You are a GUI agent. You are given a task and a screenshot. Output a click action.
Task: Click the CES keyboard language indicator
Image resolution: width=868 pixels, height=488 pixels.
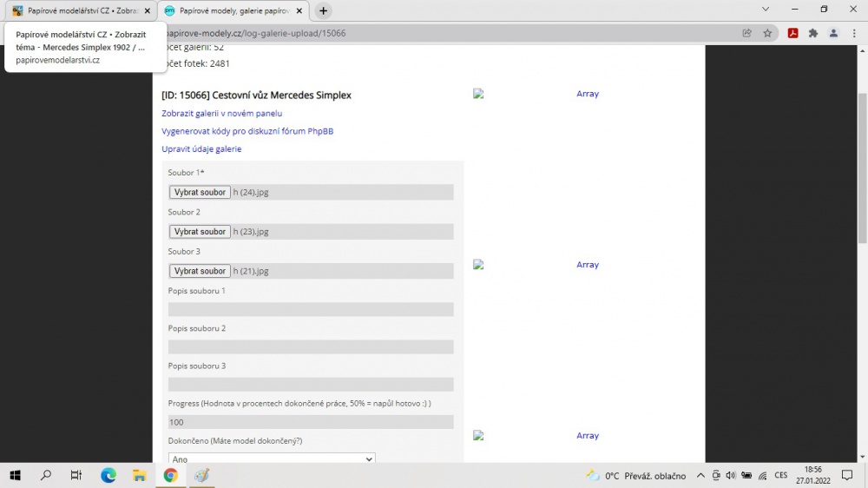781,475
